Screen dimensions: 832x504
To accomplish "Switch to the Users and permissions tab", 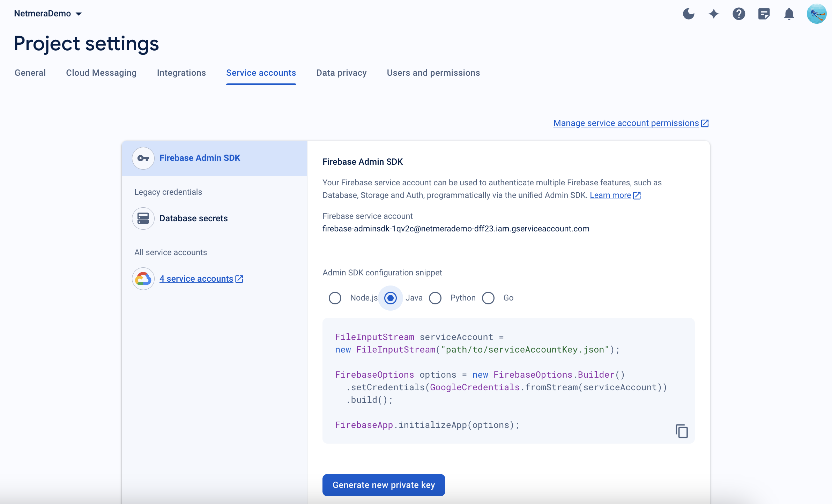I will [433, 73].
